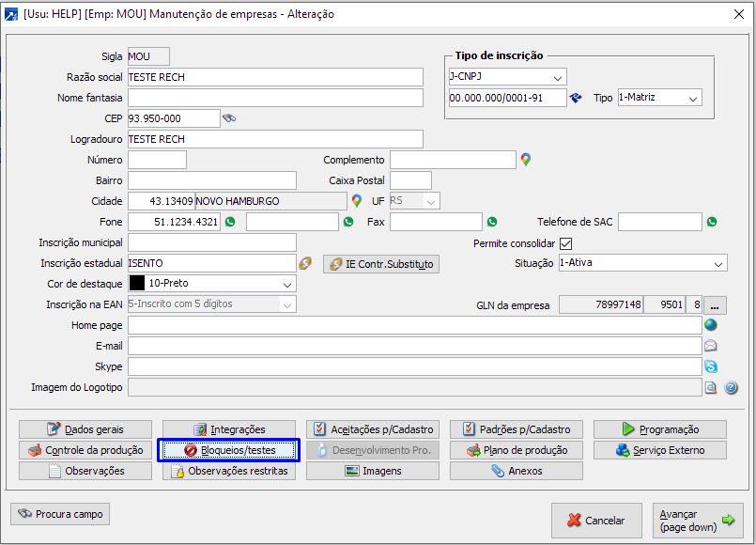Screen dimensions: 756x545
Task: Click WhatsApp icon next to Fone 51.1234.4321
Action: (x=229, y=222)
